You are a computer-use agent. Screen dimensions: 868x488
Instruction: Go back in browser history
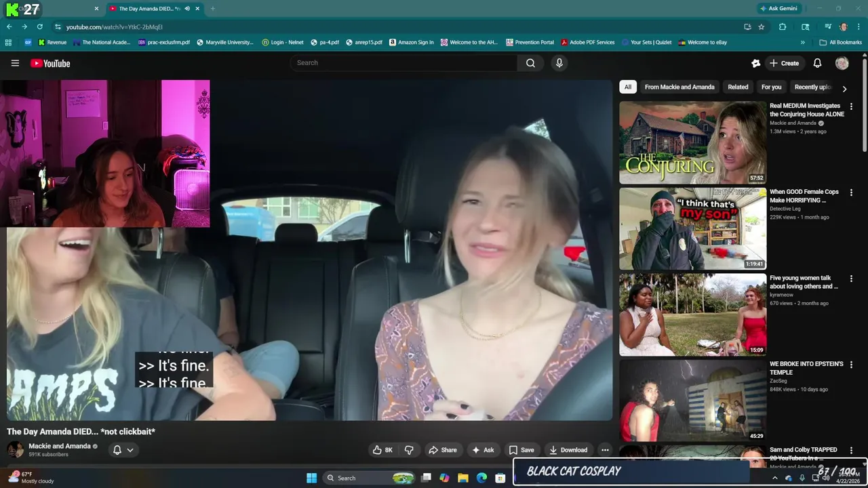9,26
